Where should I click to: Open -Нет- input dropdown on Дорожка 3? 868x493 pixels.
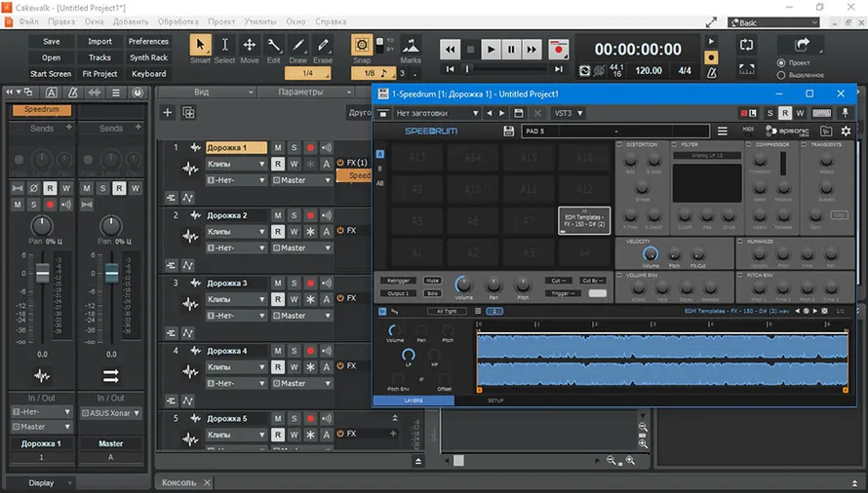click(x=236, y=316)
